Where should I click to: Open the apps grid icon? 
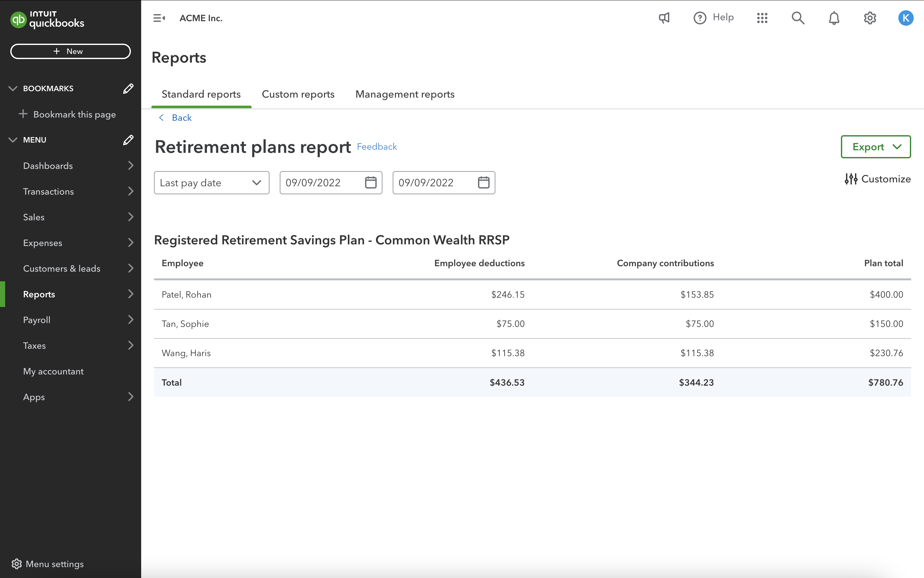(762, 18)
